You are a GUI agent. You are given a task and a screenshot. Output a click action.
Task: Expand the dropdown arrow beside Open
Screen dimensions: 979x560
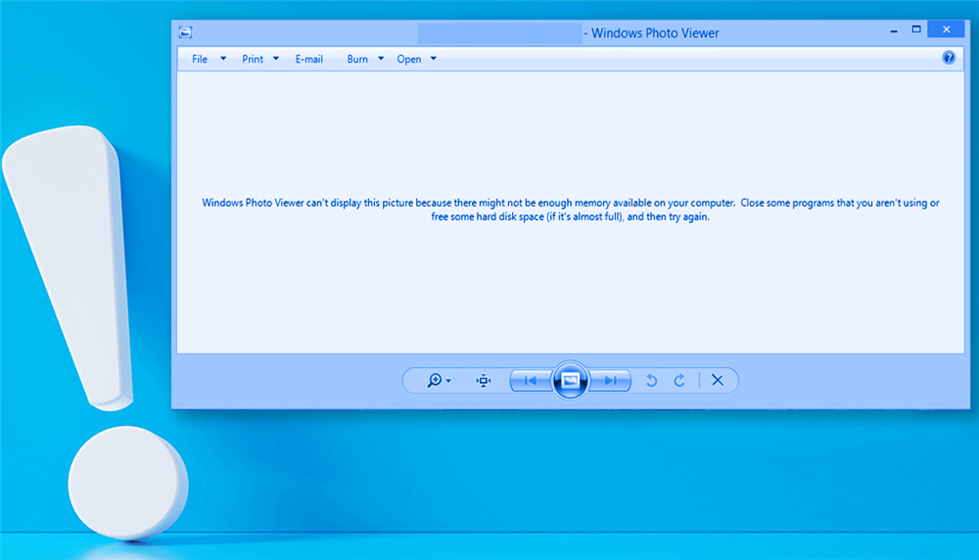click(434, 60)
